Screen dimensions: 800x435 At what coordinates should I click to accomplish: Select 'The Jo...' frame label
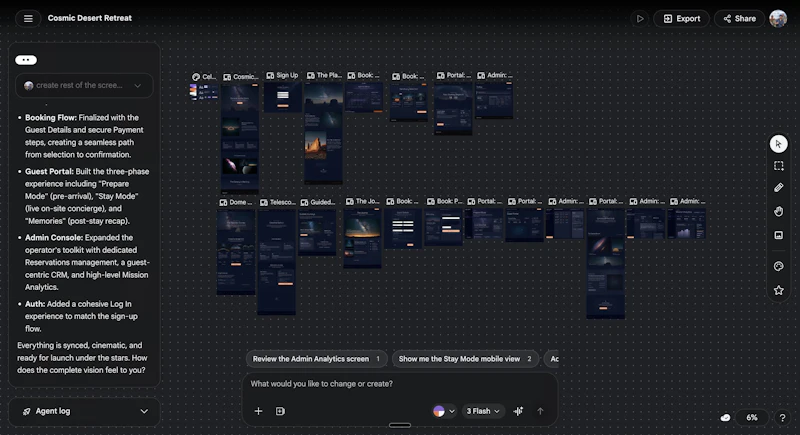[367, 201]
